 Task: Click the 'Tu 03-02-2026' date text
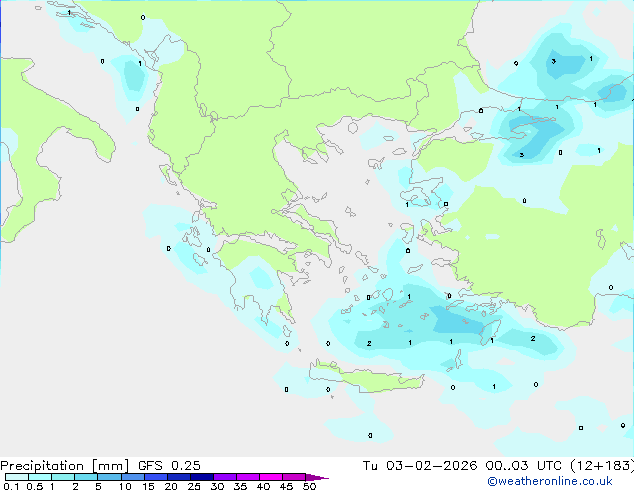420,466
